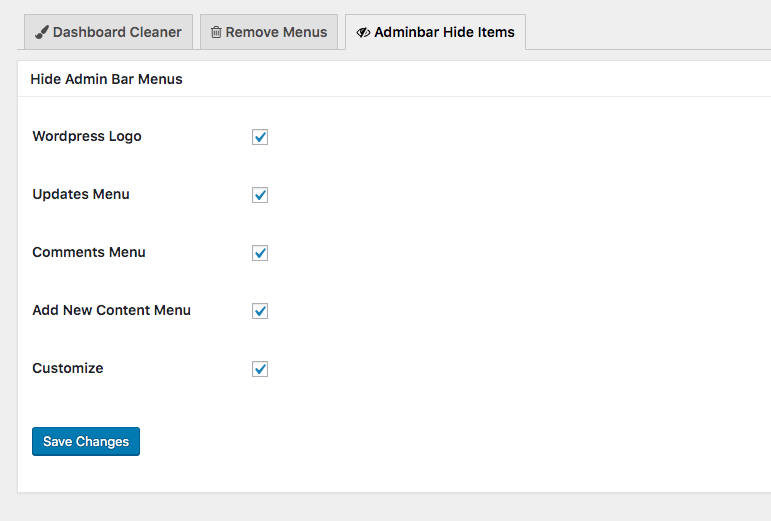Viewport: 771px width, 521px height.
Task: Disable the Comments Menu checkbox
Action: pyautogui.click(x=260, y=253)
